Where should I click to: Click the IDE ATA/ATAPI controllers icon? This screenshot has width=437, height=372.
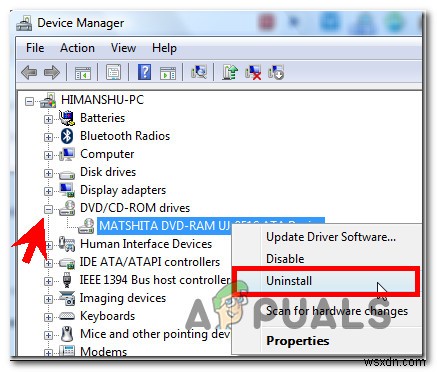coord(67,263)
